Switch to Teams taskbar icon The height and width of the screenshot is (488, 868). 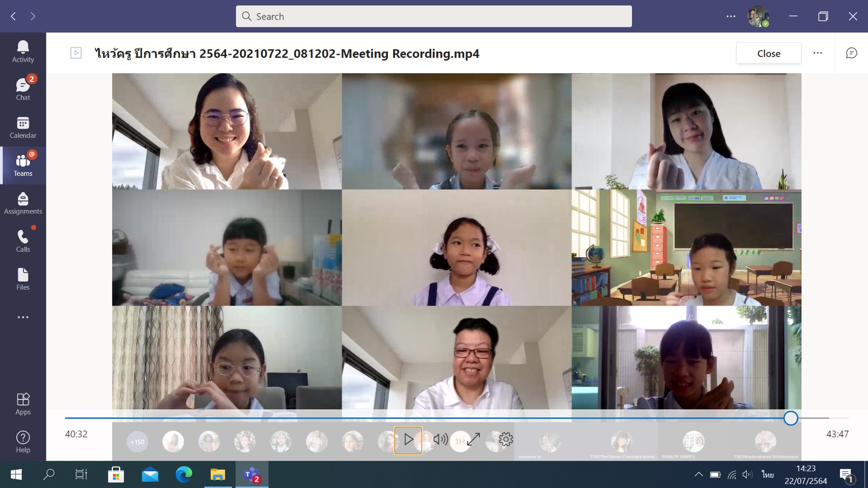(x=252, y=474)
